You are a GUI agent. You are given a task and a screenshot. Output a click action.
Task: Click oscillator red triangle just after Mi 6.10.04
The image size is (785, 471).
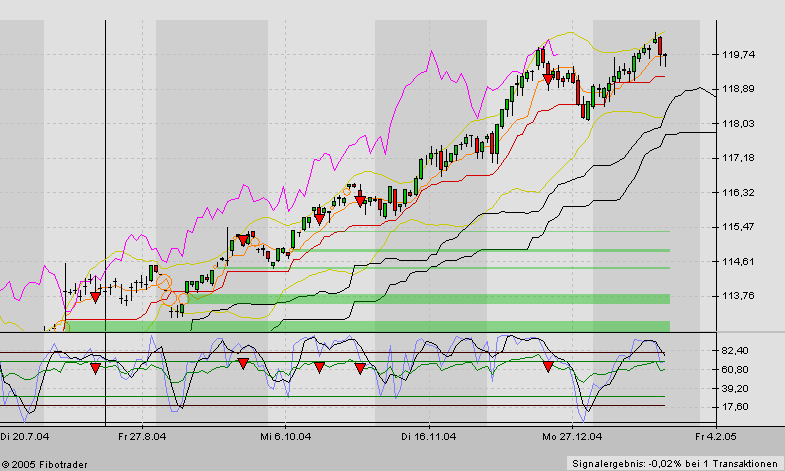click(319, 368)
